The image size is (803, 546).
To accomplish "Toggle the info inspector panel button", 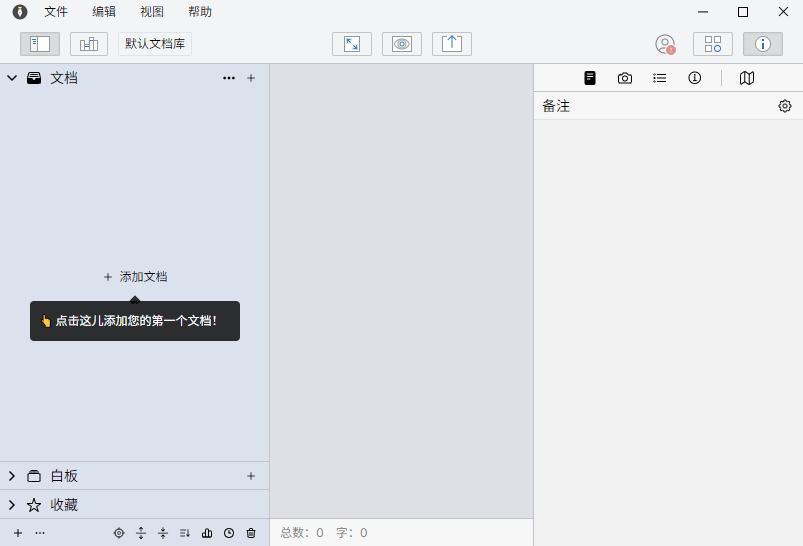I will [x=763, y=44].
